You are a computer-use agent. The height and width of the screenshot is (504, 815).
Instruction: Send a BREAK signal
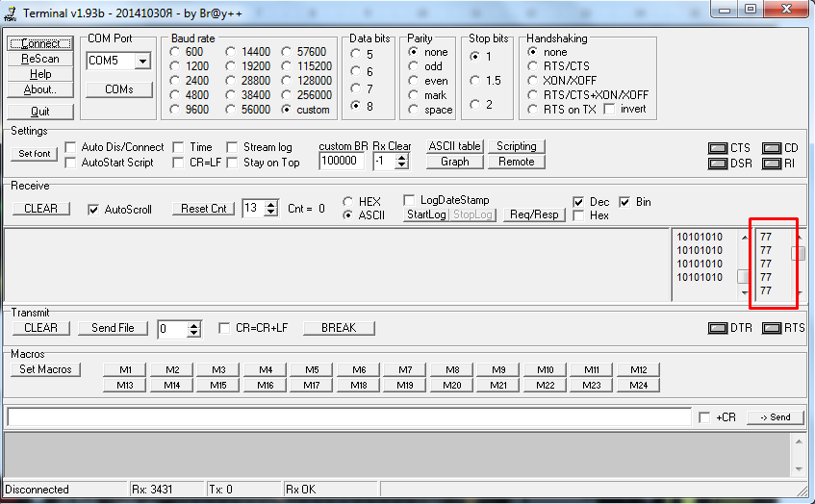[339, 328]
